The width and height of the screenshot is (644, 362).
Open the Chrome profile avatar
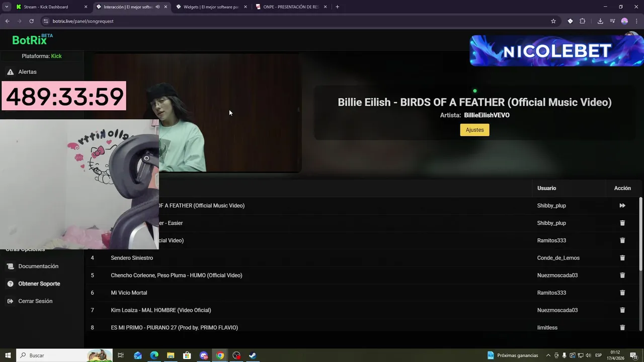(624, 21)
